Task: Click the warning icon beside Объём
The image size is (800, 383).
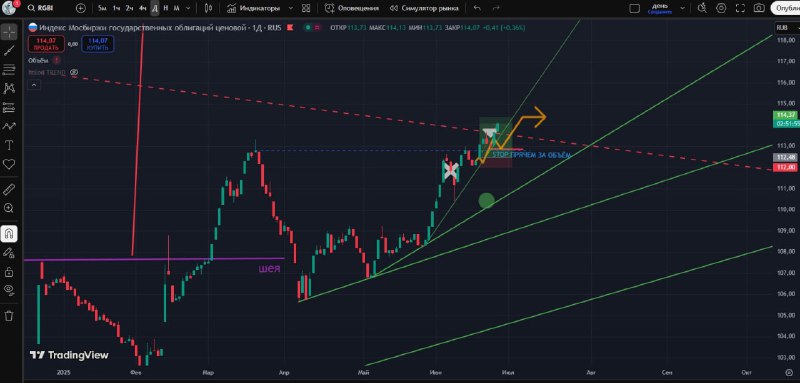Action: pyautogui.click(x=57, y=60)
